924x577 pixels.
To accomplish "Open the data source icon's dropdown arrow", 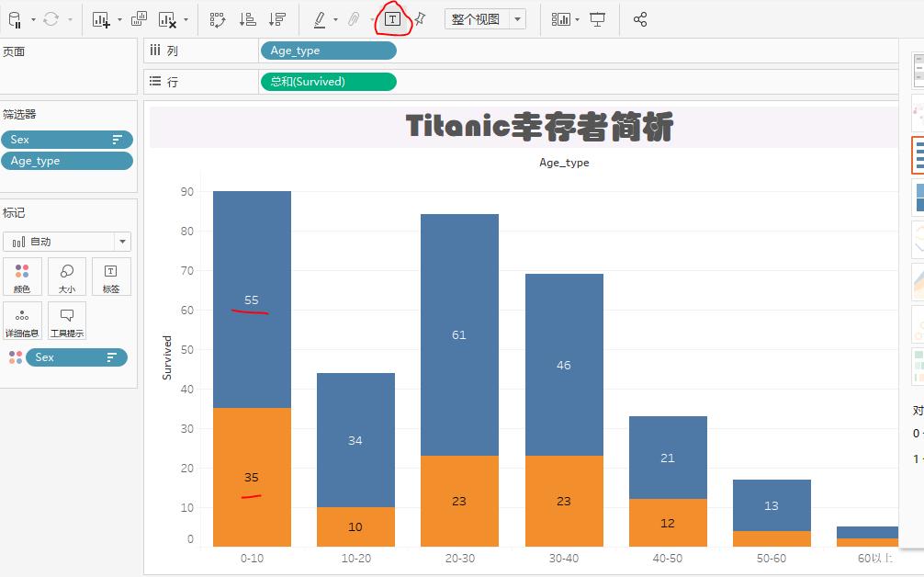I will [x=34, y=19].
